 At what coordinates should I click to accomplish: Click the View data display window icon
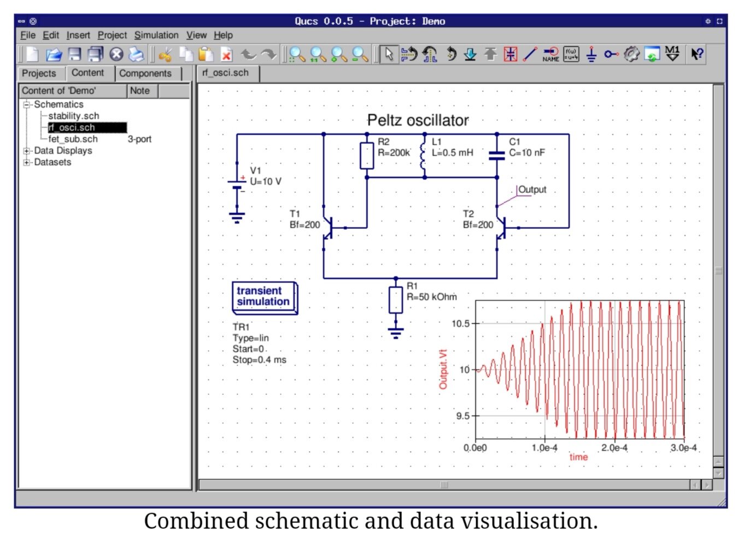click(x=652, y=54)
